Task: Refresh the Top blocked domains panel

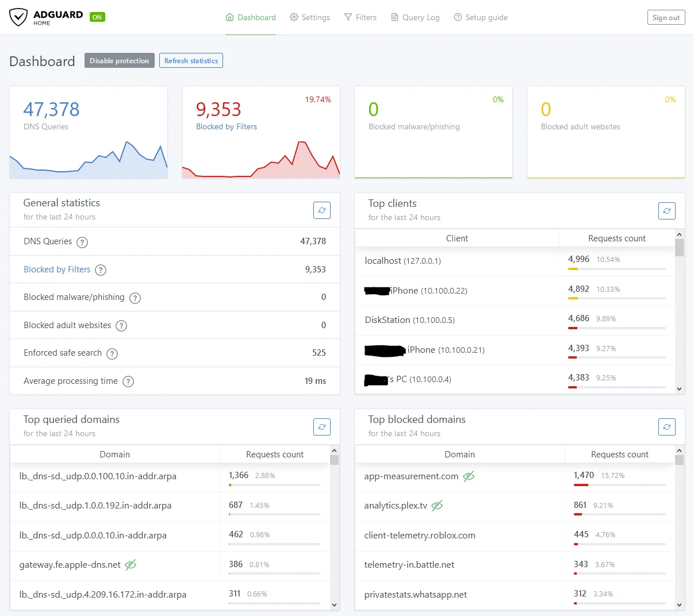Action: pos(667,427)
